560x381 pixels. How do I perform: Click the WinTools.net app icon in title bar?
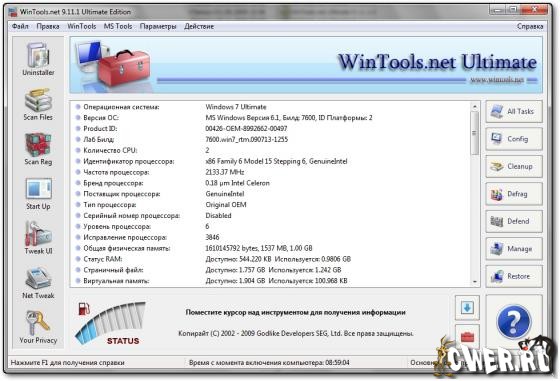(x=13, y=12)
